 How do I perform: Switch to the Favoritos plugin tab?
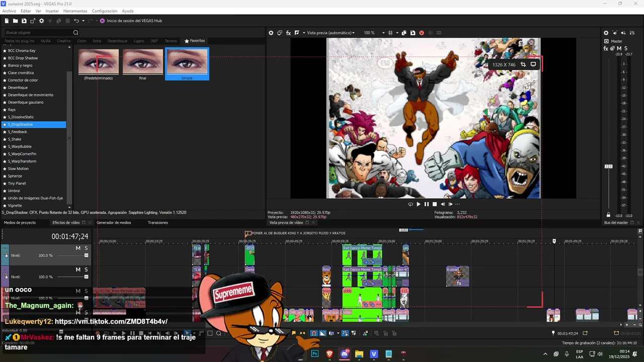[195, 41]
